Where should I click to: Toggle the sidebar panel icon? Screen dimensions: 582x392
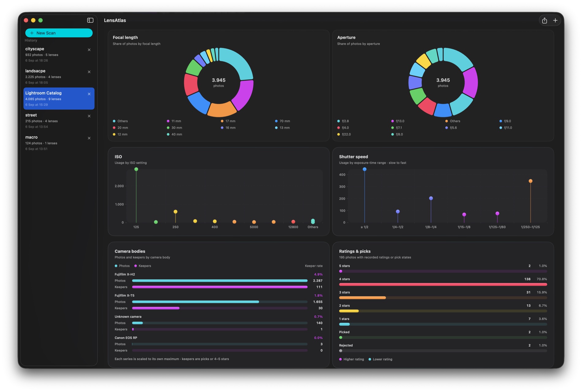[90, 20]
